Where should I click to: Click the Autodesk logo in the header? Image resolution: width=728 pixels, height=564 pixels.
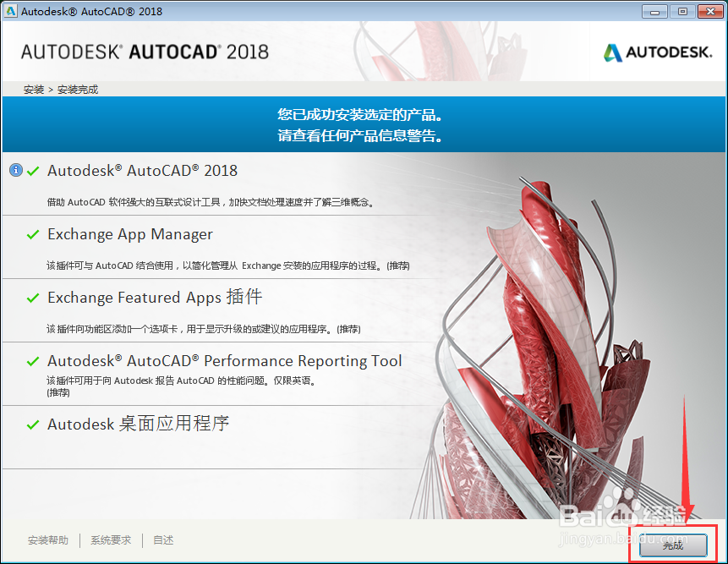click(658, 52)
